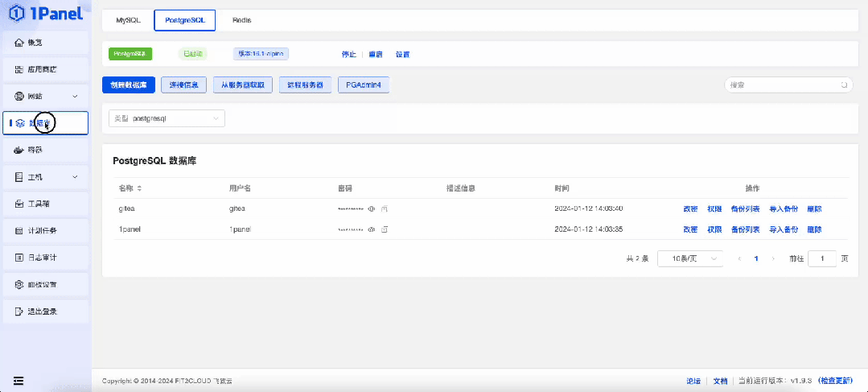Viewport: 868px width, 392px height.
Task: Click 权限 for the 1panel row
Action: [714, 229]
